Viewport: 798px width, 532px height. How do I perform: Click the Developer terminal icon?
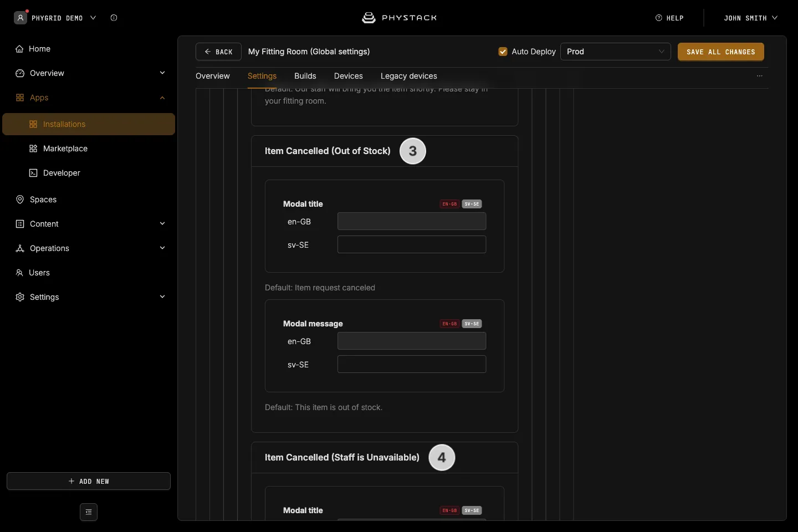33,173
